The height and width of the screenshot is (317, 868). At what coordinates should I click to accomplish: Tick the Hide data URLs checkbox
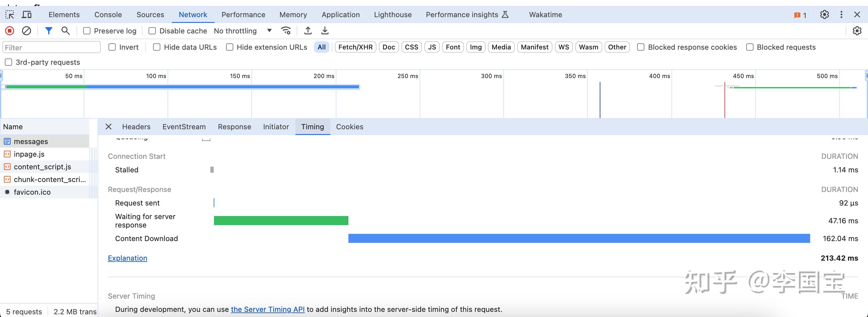click(x=157, y=47)
